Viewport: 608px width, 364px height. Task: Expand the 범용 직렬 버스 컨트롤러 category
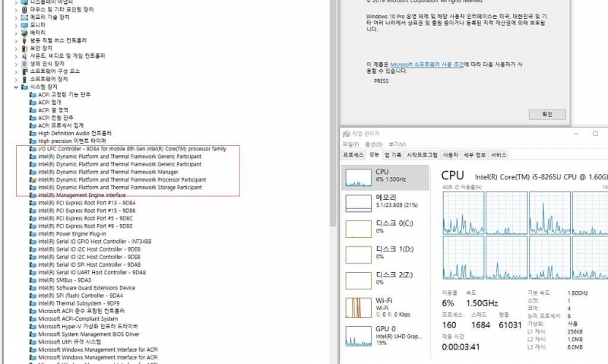16,40
